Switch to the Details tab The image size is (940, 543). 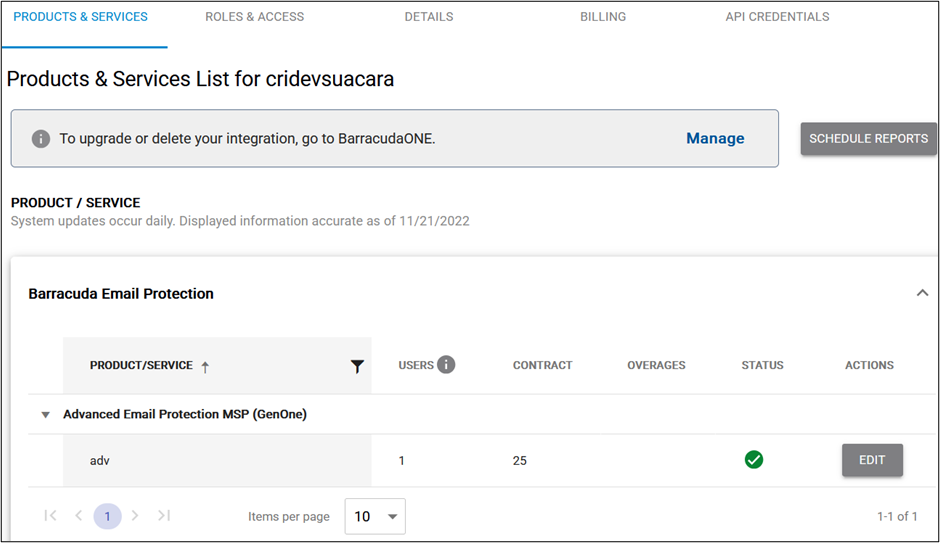(x=429, y=17)
